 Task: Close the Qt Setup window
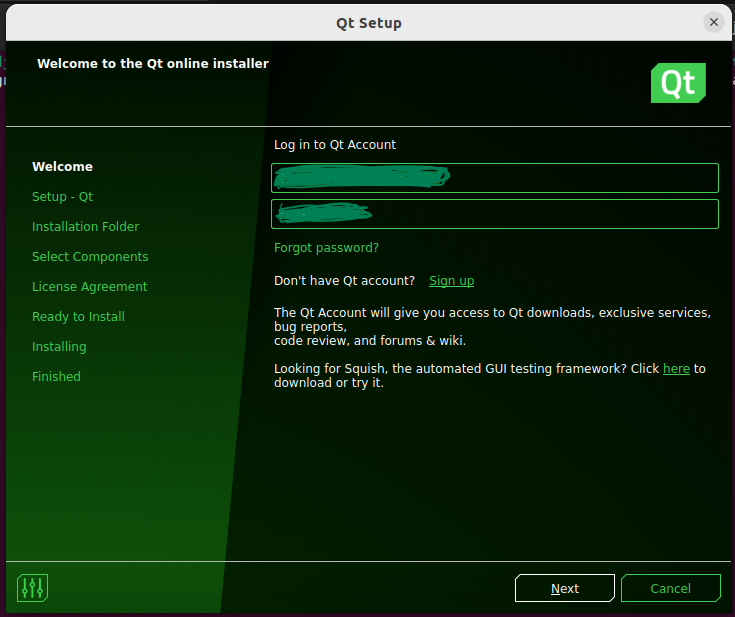[713, 22]
